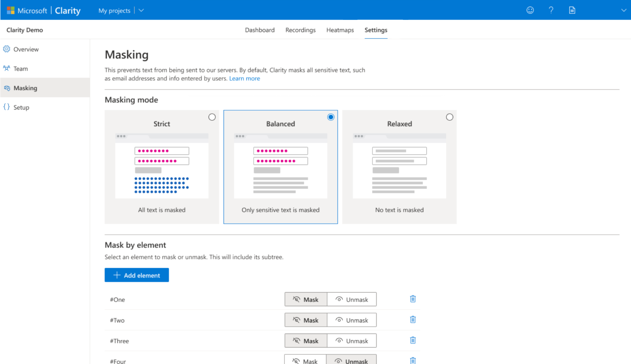This screenshot has height=364, width=631.
Task: Open the account dropdown at top right
Action: 624,10
